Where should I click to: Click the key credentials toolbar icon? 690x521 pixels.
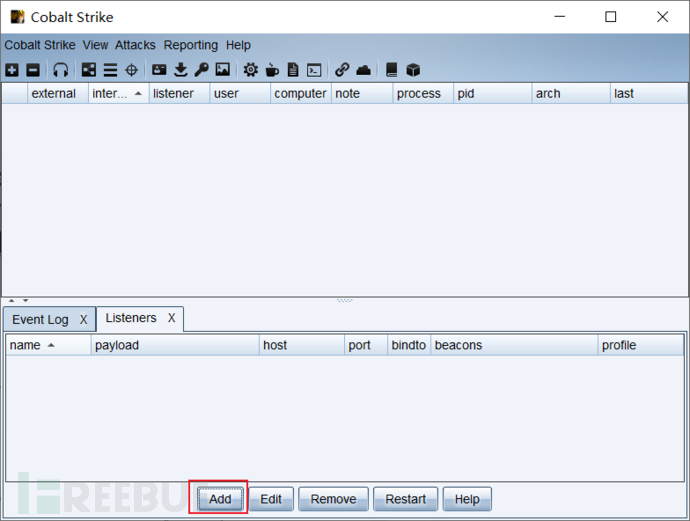201,70
